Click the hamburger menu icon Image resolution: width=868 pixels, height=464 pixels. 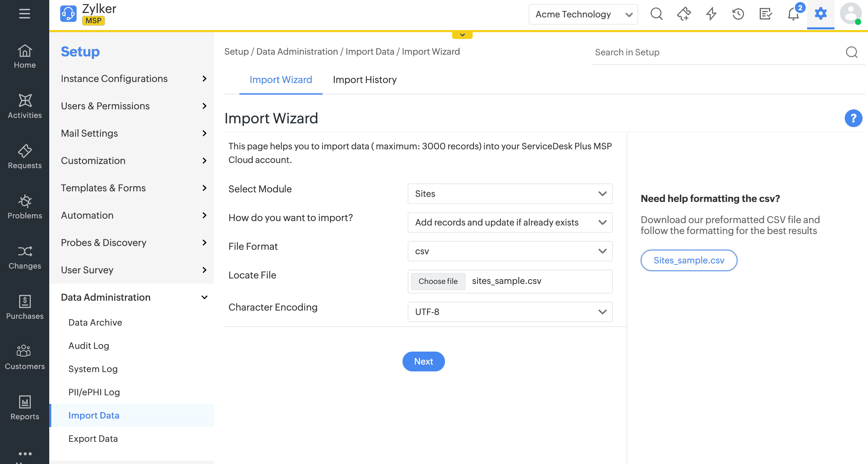(x=25, y=14)
